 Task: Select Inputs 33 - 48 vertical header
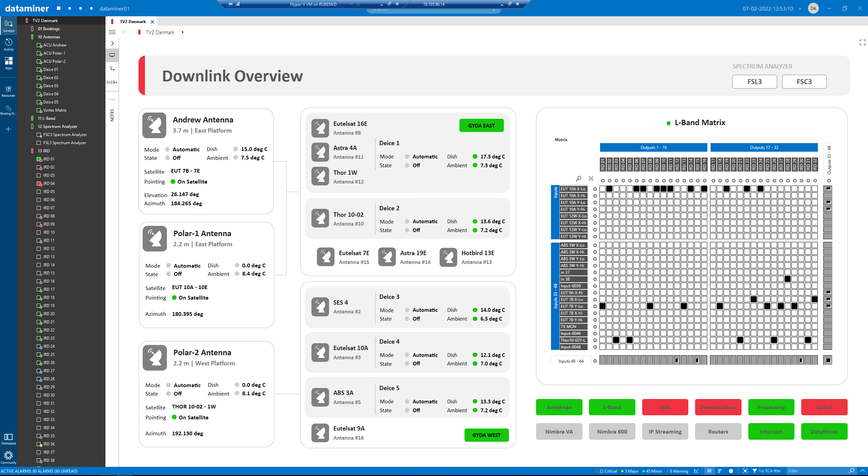(x=555, y=296)
